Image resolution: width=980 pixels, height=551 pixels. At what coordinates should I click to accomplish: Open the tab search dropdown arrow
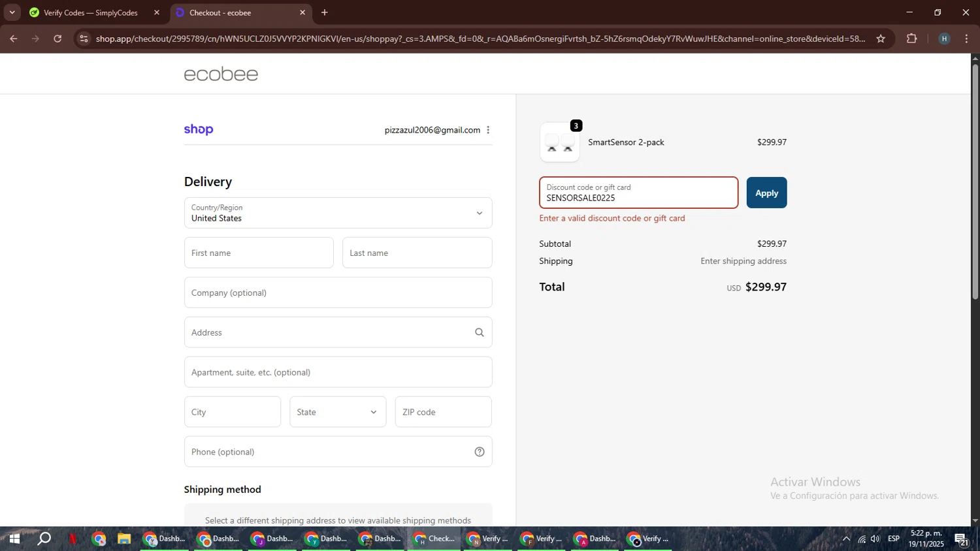click(x=12, y=12)
